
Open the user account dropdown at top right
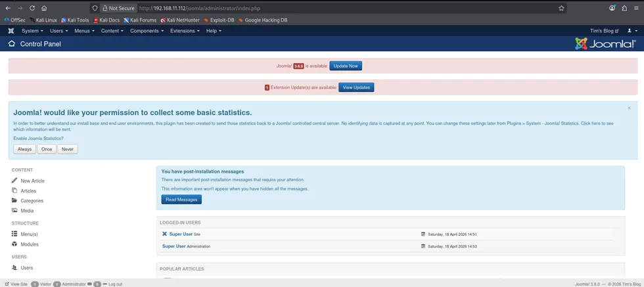click(x=632, y=31)
